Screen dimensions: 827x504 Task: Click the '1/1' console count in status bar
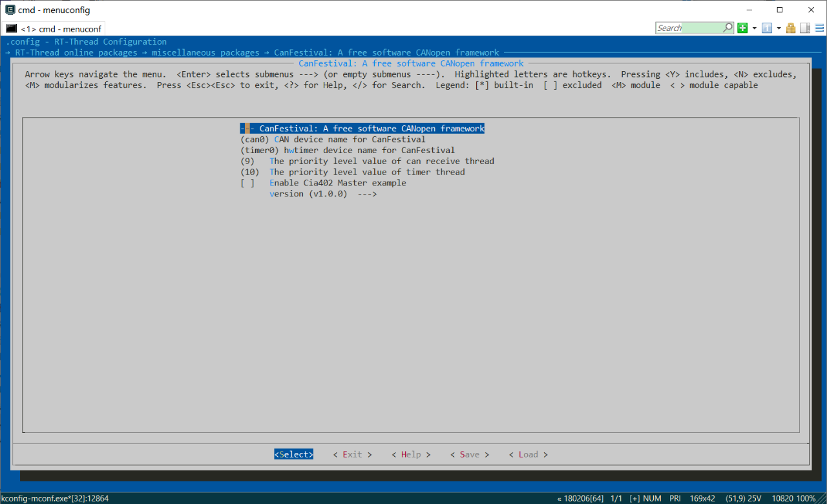coord(616,498)
